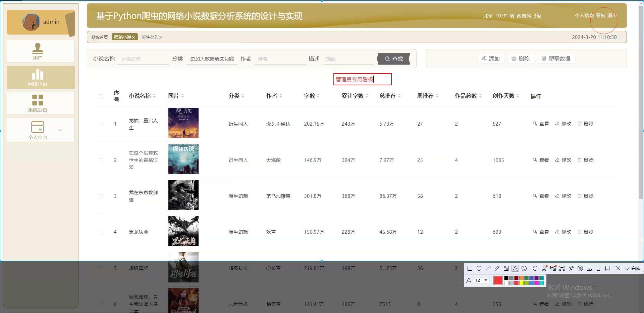644x313 pixels.
Task: Select the text annotation tool
Action: click(515, 268)
